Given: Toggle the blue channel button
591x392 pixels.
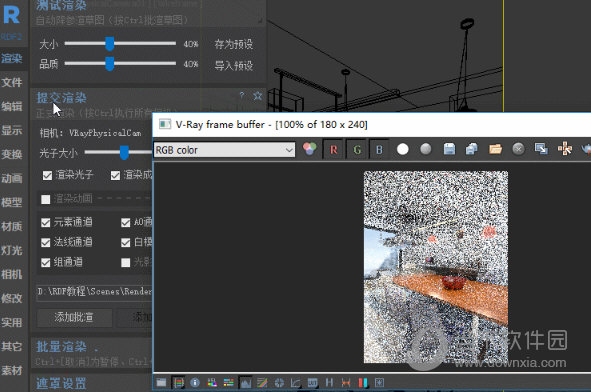Looking at the screenshot, I should 380,150.
